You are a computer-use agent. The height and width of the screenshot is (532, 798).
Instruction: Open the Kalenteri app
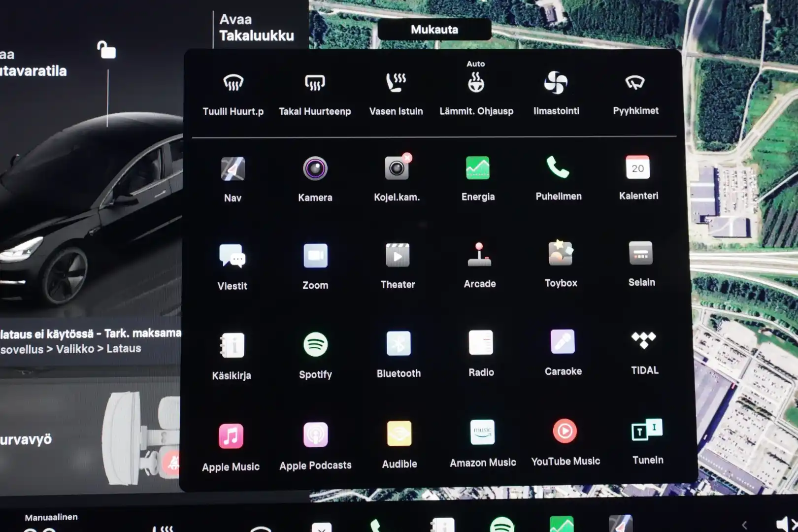point(638,167)
